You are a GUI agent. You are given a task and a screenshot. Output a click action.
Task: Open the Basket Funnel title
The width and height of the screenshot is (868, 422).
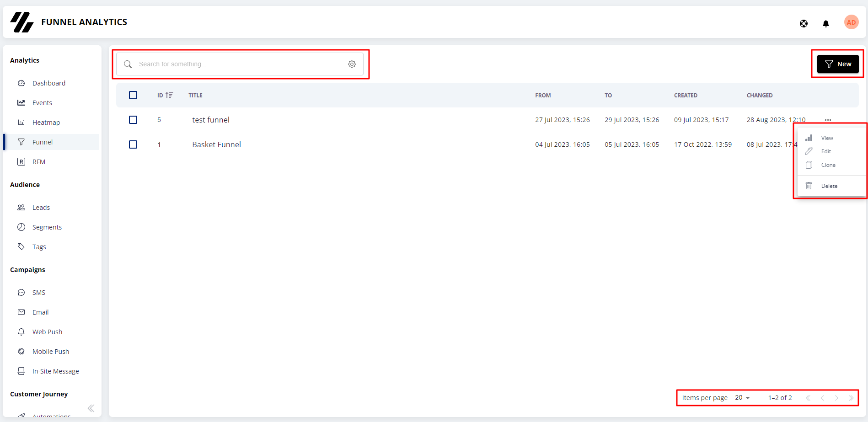[216, 144]
